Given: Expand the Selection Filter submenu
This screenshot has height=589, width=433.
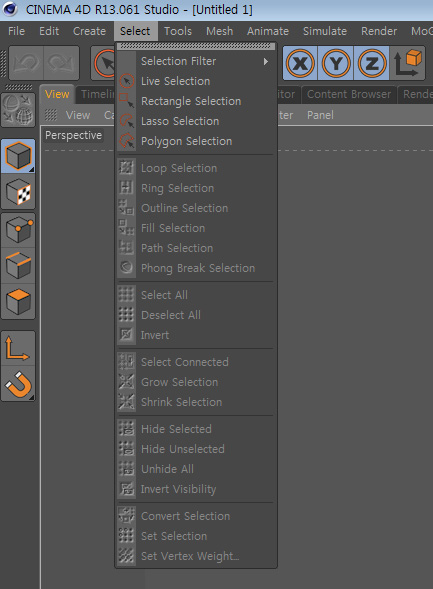Looking at the screenshot, I should tap(196, 61).
